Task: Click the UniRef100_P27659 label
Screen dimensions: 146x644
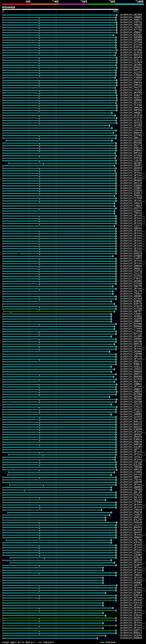Action: [131, 198]
